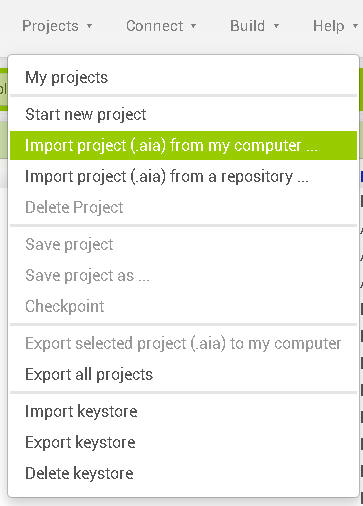Image resolution: width=363 pixels, height=506 pixels.
Task: Select My projects
Action: [183, 78]
